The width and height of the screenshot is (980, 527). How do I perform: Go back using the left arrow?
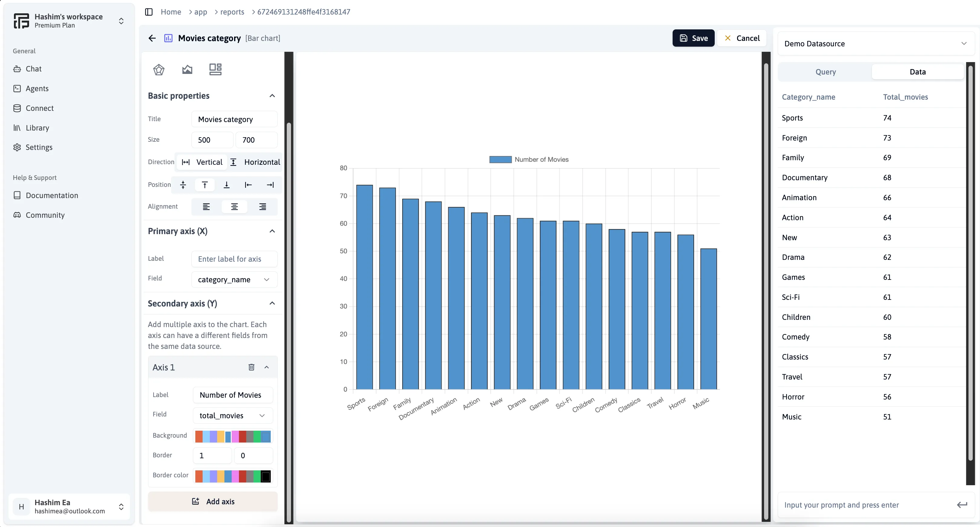click(152, 38)
